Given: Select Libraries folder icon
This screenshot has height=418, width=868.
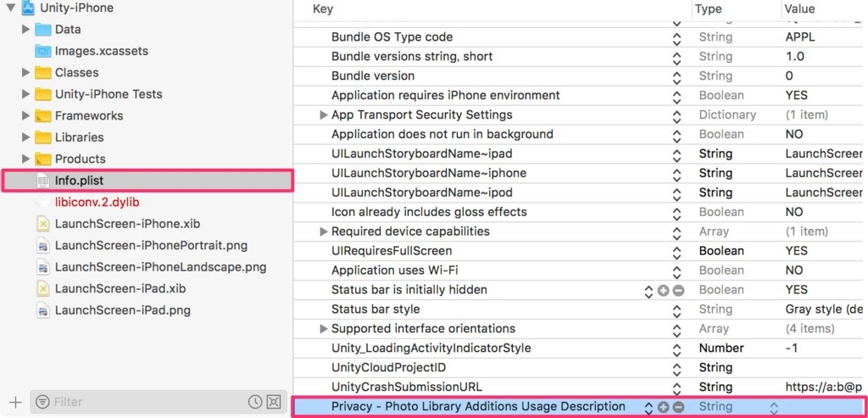Looking at the screenshot, I should (42, 137).
